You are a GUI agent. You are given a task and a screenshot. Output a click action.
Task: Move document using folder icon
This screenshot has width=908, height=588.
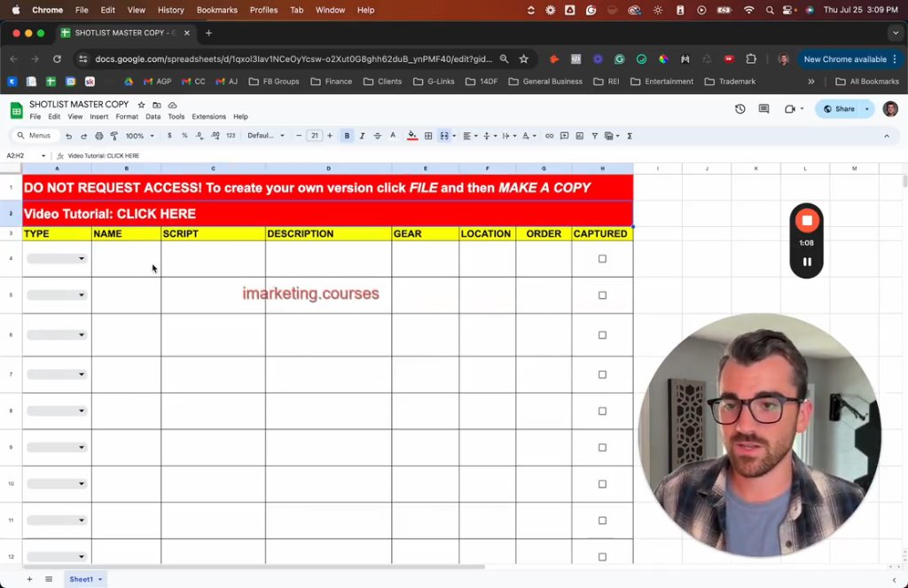point(157,105)
